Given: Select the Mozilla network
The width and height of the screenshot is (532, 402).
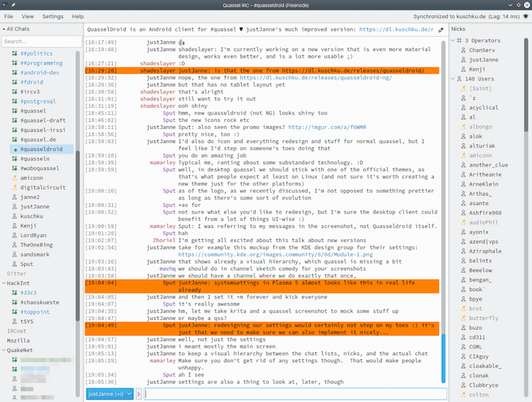Looking at the screenshot, I should coord(18,340).
